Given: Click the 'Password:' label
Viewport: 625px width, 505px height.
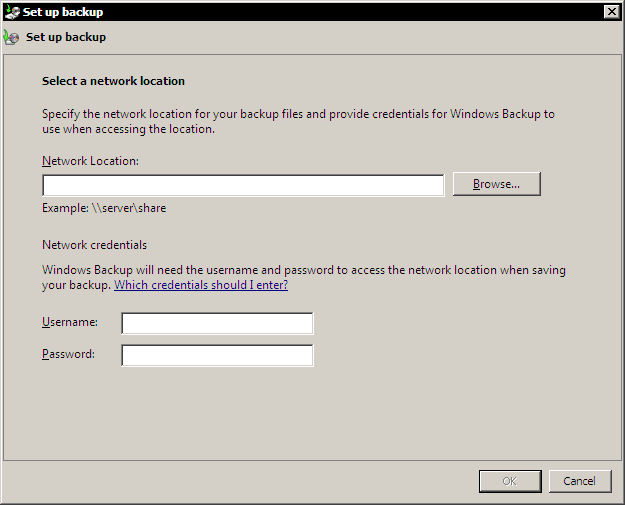Looking at the screenshot, I should click(69, 354).
